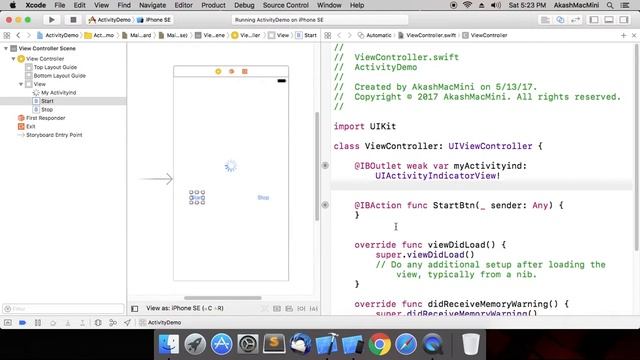This screenshot has width=640, height=360.
Task: Open the ActivityDemo scheme selector
Action: [x=110, y=20]
